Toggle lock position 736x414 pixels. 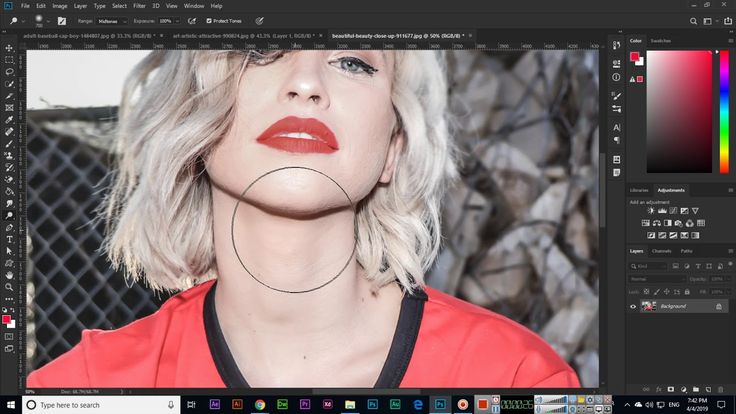click(667, 292)
